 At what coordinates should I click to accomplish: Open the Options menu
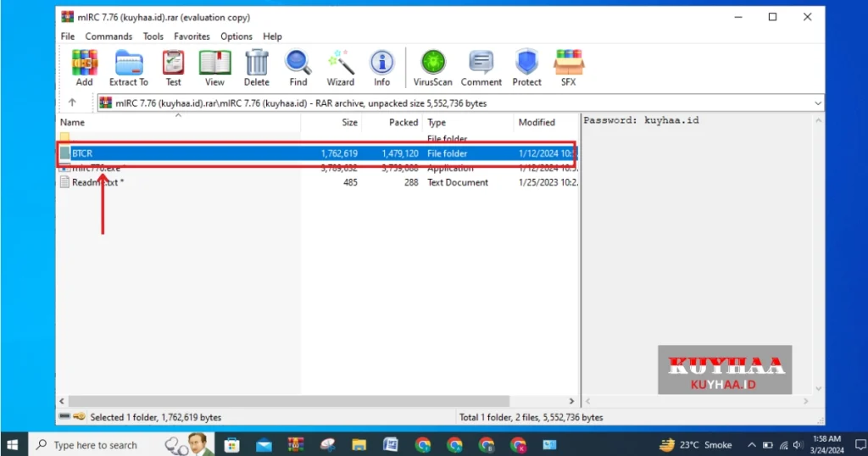click(236, 36)
